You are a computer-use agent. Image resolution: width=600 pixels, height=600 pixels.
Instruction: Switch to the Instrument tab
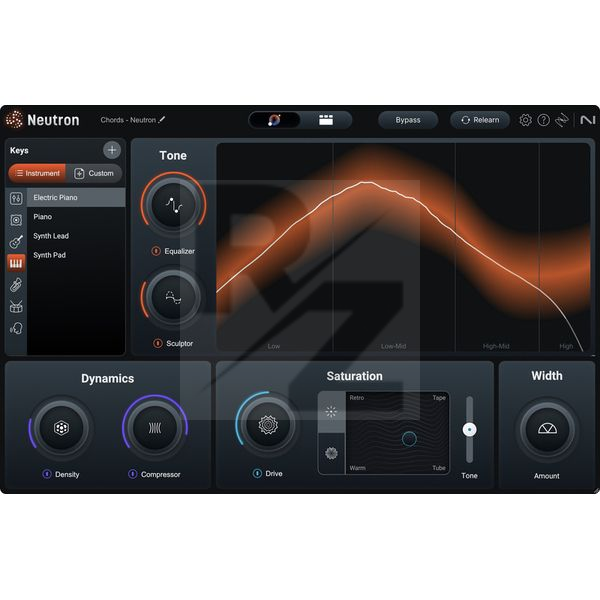point(37,173)
